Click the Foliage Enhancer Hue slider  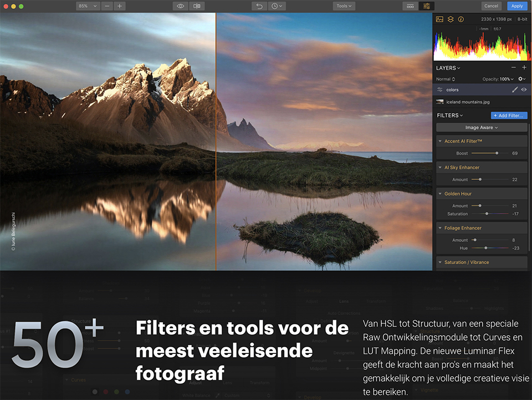click(489, 248)
